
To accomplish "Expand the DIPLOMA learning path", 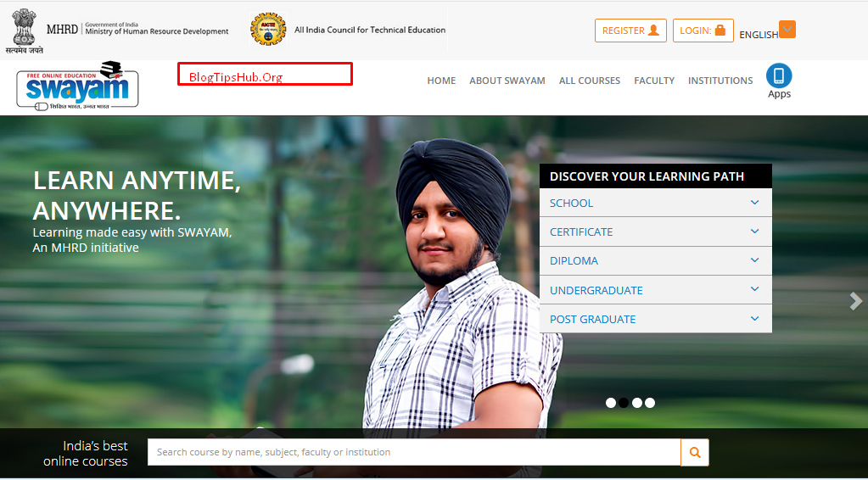I will tap(655, 261).
